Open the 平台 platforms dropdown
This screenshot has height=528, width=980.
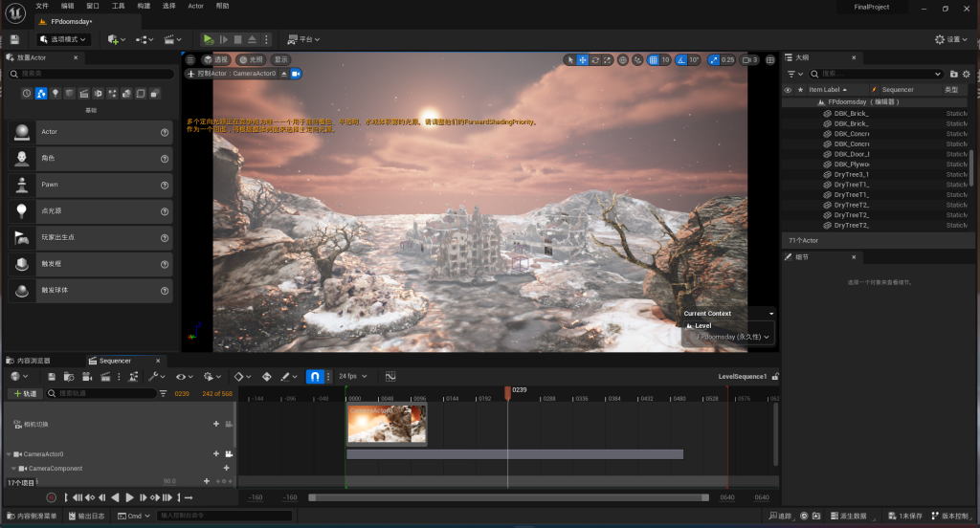[303, 39]
